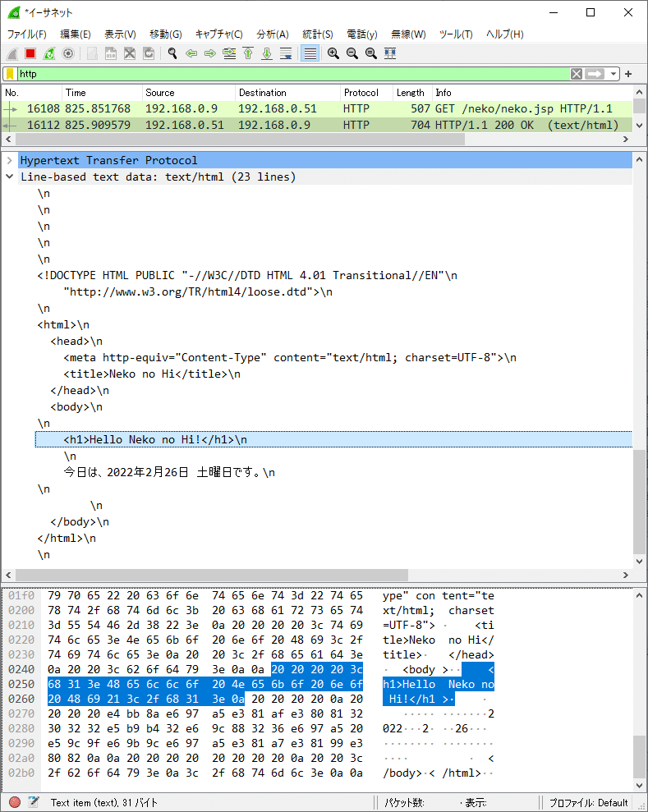Sort by the Source column header

189,93
